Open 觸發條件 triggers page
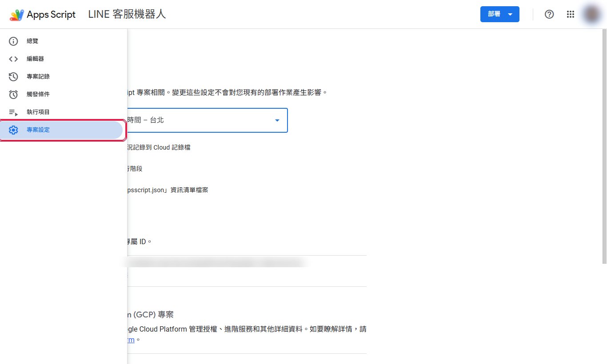 61,95
